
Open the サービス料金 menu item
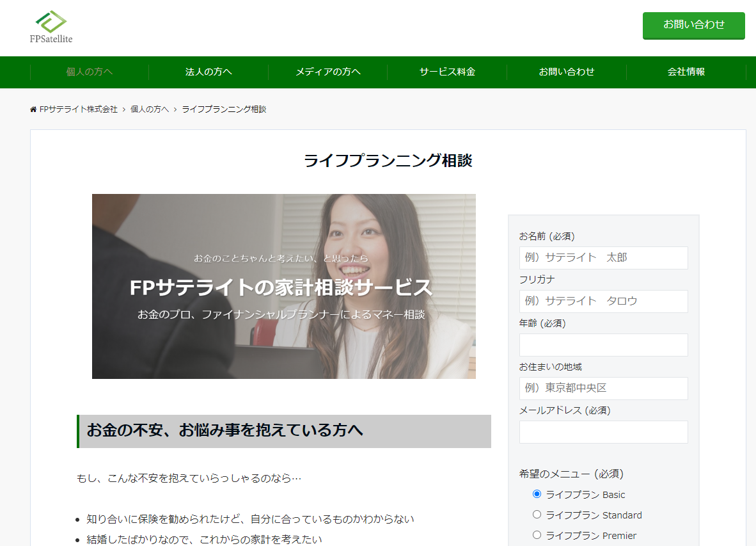tap(447, 72)
